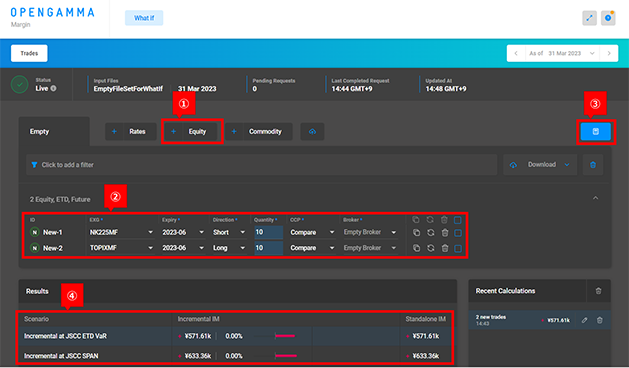This screenshot has width=629, height=368.
Task: Open TOPIXMF exchange dropdown
Action: (121, 248)
